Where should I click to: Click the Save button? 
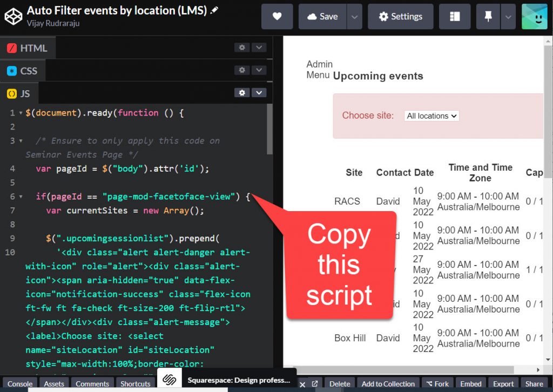[322, 17]
